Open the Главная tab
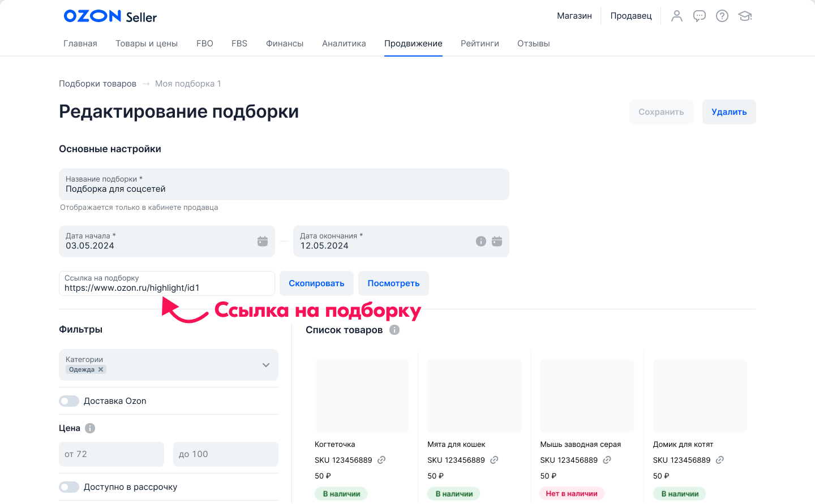The image size is (815, 504). click(80, 44)
